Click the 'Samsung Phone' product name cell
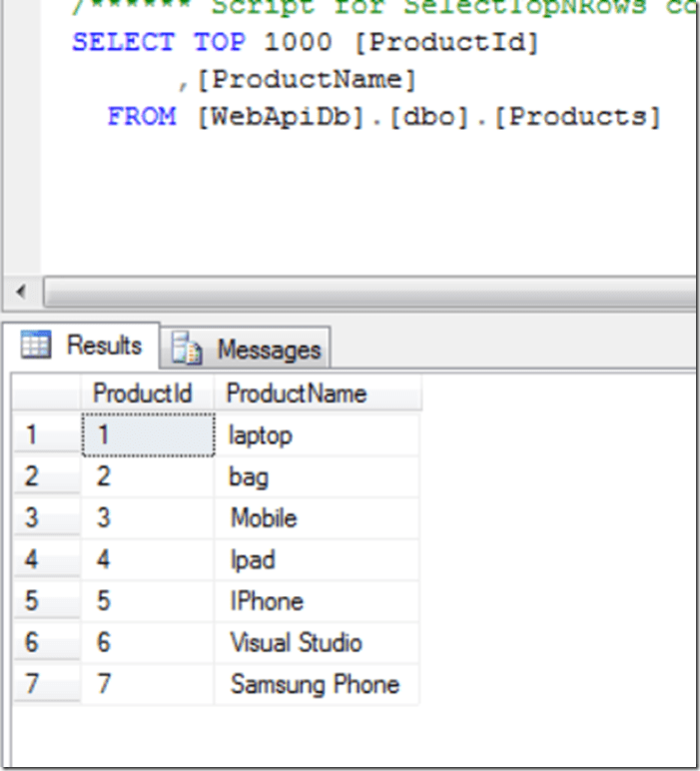Image resolution: width=700 pixels, height=771 pixels. point(315,684)
